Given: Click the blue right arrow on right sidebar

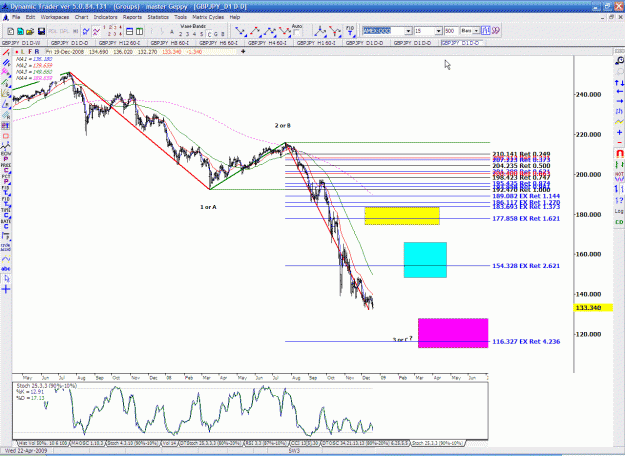Looking at the screenshot, I should pos(619,101).
